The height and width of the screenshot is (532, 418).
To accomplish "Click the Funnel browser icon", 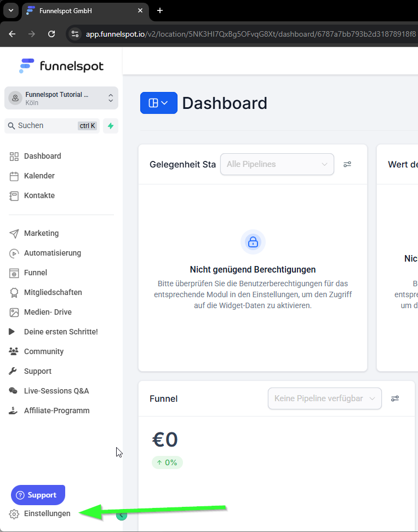I will 14,273.
